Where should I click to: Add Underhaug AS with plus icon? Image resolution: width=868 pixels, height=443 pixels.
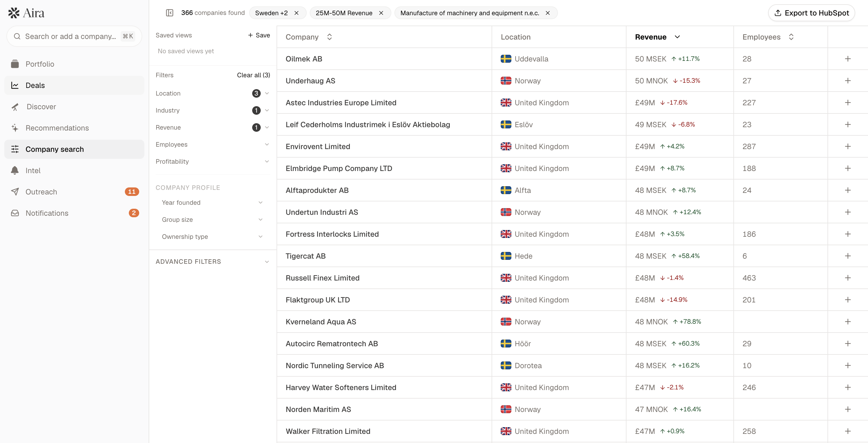point(848,81)
